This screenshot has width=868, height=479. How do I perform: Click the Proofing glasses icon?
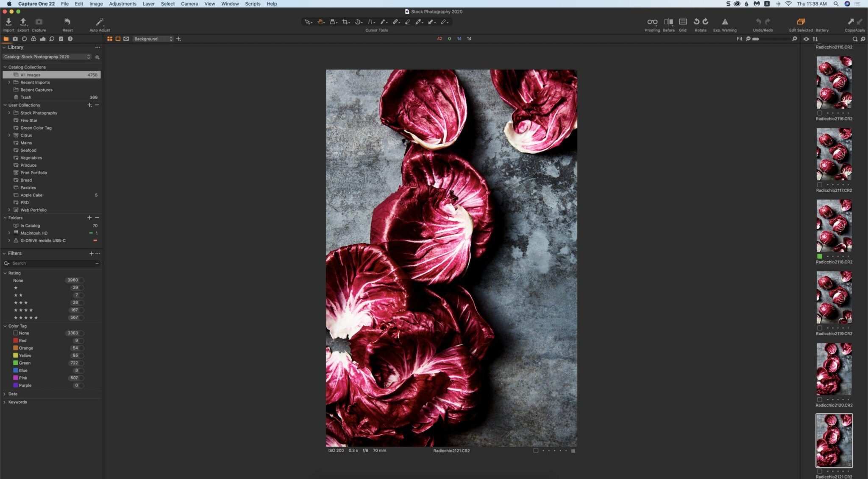(x=652, y=22)
